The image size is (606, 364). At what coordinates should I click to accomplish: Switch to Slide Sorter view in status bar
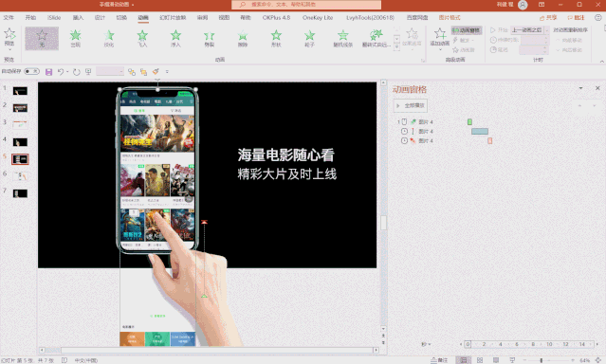pos(480,360)
